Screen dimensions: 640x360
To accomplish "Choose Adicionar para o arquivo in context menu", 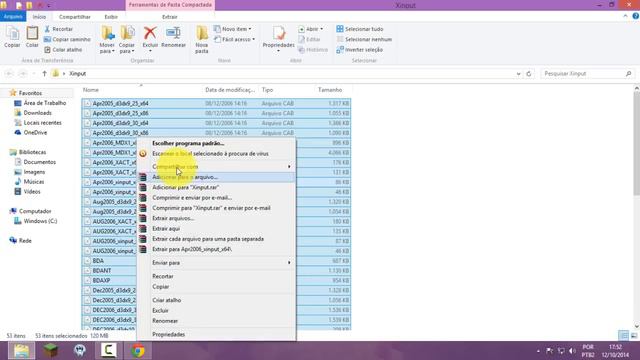I will tap(216, 177).
